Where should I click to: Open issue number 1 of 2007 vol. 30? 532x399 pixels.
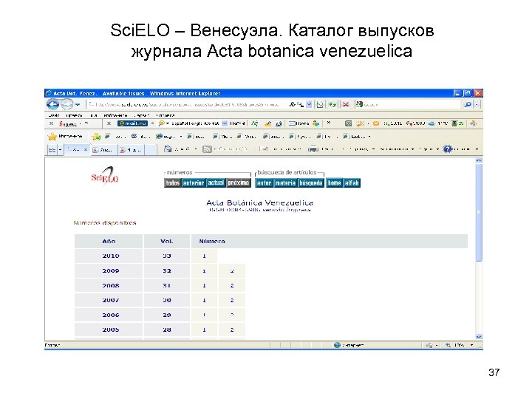pos(204,300)
